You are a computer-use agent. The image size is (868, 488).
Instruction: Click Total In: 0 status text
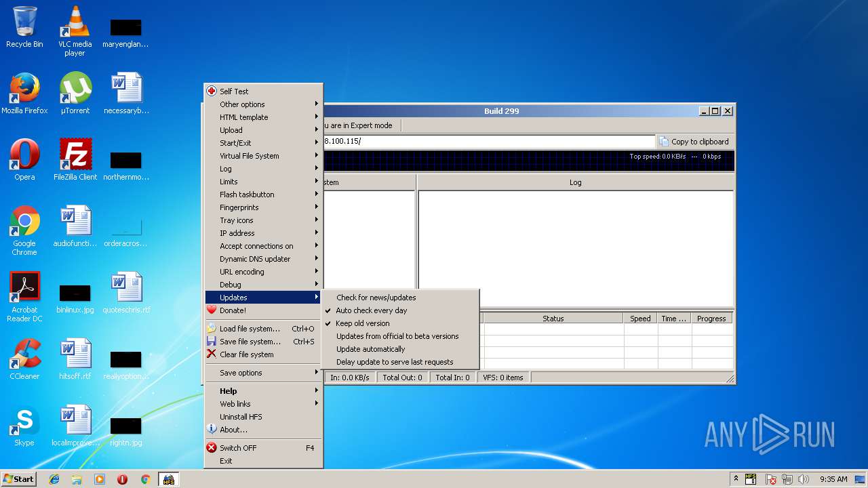click(452, 378)
